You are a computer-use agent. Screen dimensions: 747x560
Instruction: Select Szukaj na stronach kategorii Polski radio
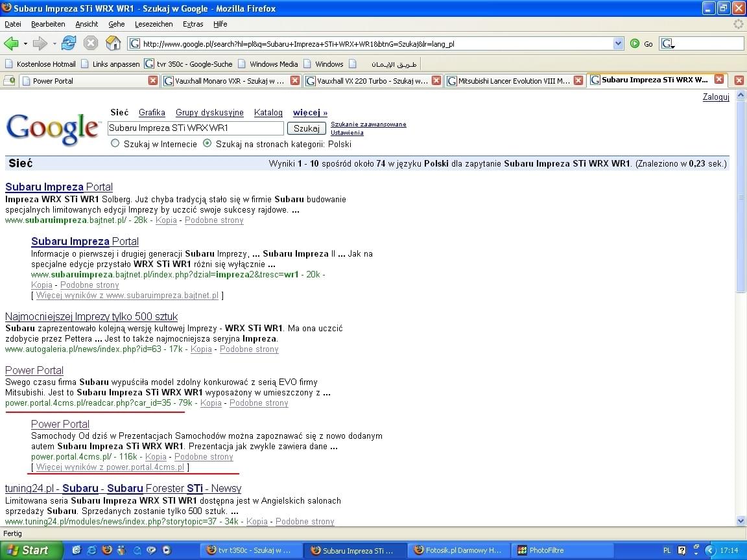tap(207, 143)
